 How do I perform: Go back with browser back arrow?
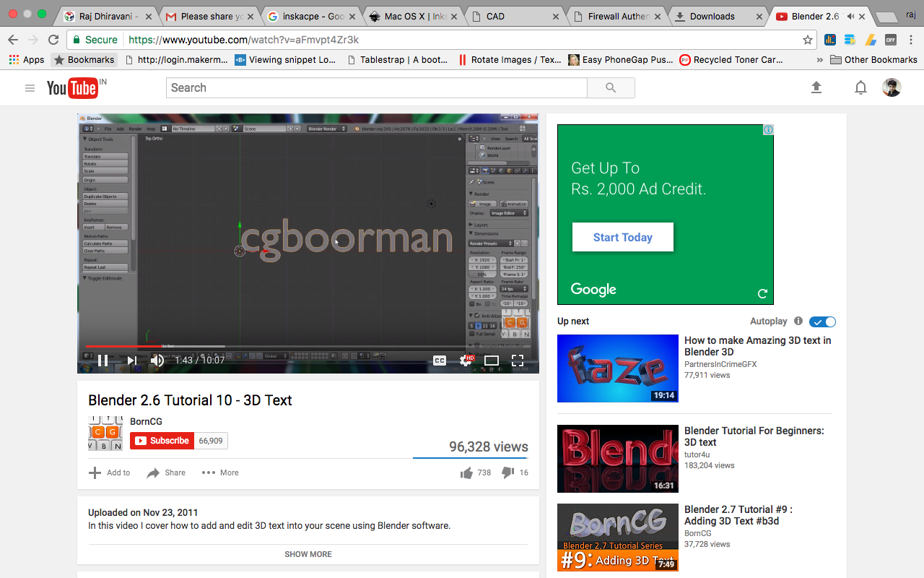pyautogui.click(x=12, y=40)
